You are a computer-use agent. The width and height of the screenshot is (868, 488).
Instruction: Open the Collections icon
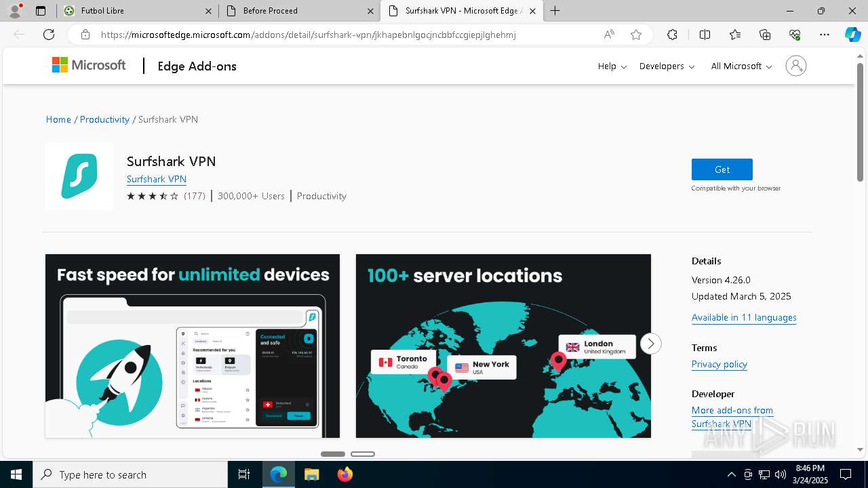coord(765,35)
